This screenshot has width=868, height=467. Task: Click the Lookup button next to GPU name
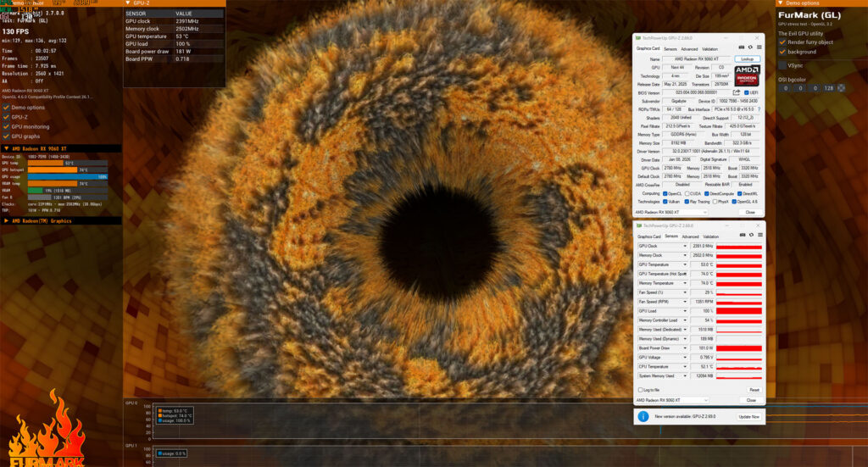746,59
